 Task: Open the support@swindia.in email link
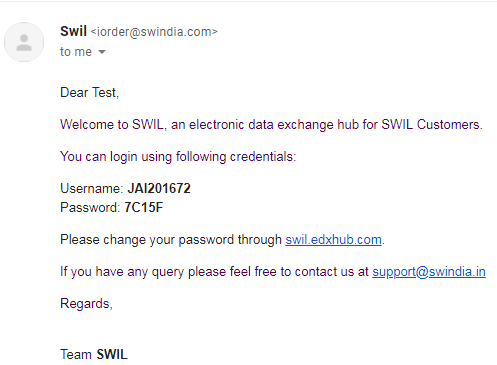429,272
